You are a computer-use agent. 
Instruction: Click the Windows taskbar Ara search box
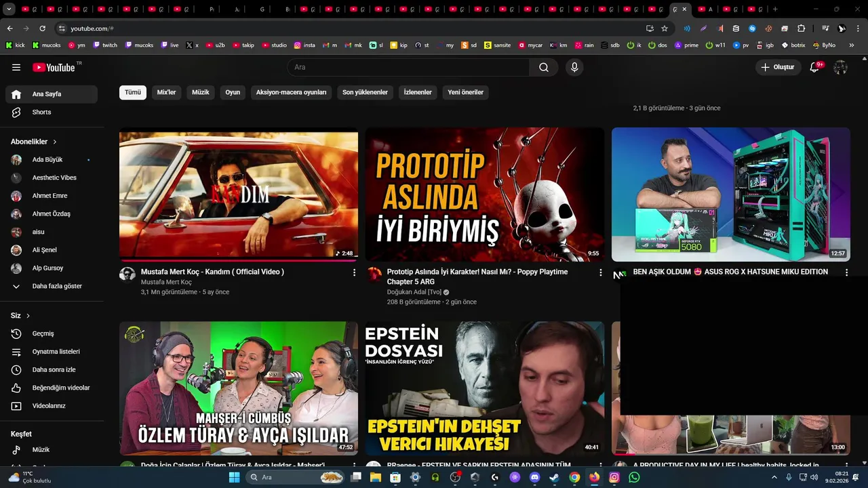tap(295, 477)
